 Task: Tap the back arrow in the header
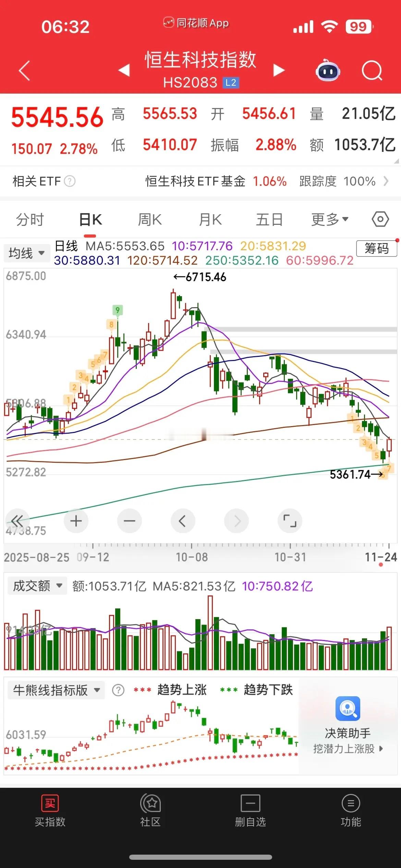click(24, 71)
